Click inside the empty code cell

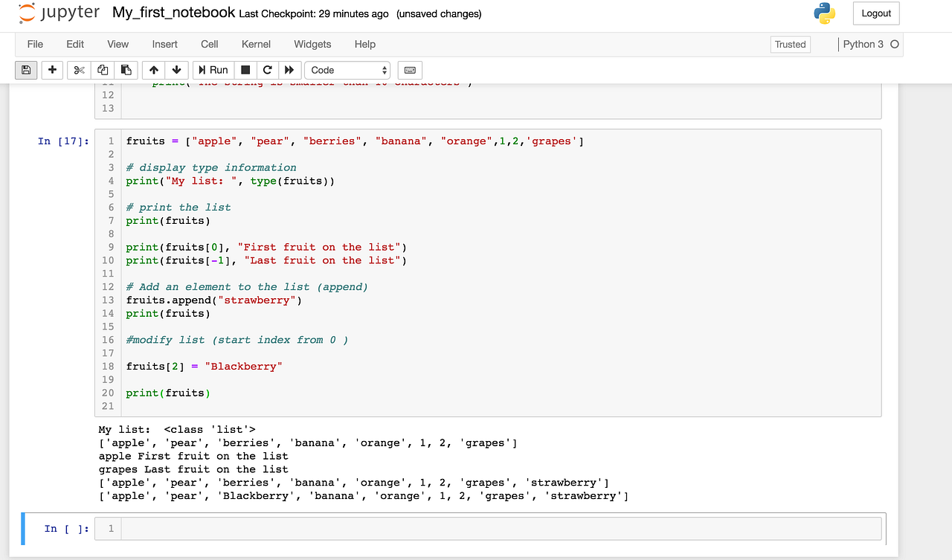pos(446,528)
